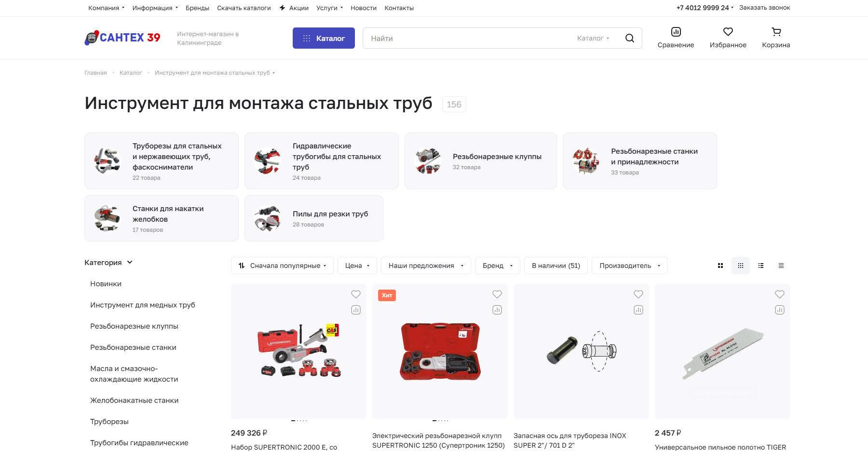This screenshot has width=868, height=452.
Task: Switch to list view with bullets
Action: click(x=761, y=266)
